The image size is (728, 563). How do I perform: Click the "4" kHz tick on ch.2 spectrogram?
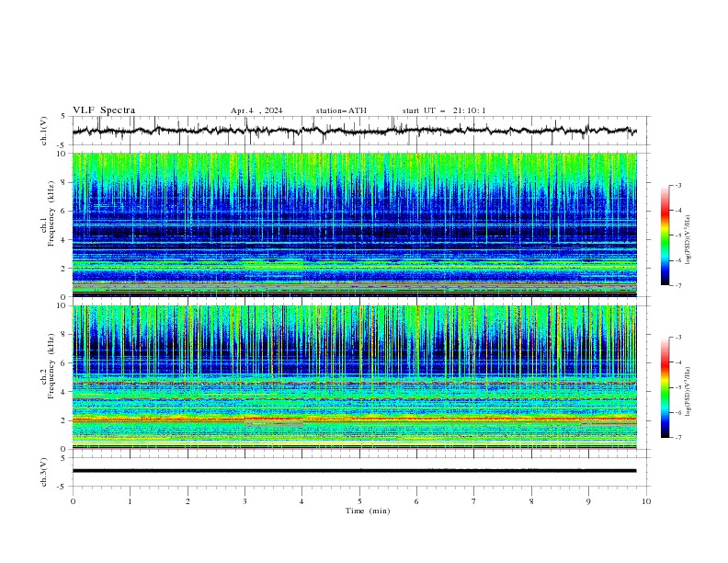64,392
